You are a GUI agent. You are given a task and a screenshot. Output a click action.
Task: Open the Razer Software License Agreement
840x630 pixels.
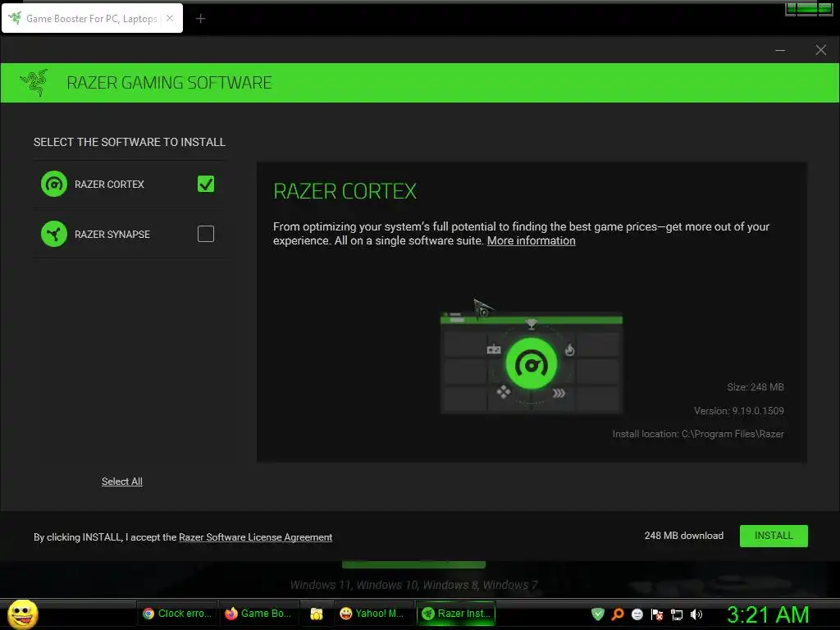255,536
